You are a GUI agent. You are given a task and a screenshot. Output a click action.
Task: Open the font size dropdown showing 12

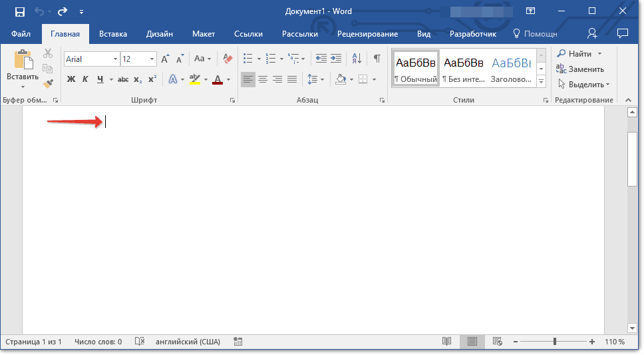coord(152,59)
